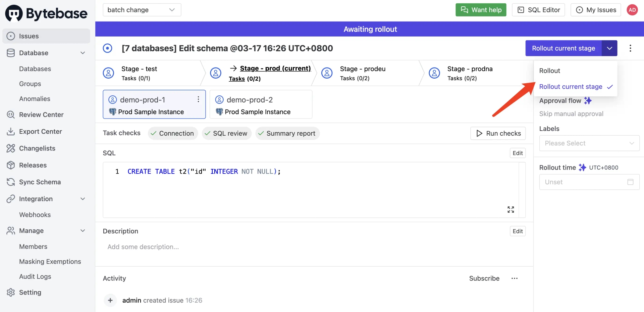Expand the SQL editor to fullscreen
This screenshot has width=644, height=312.
coord(511,210)
